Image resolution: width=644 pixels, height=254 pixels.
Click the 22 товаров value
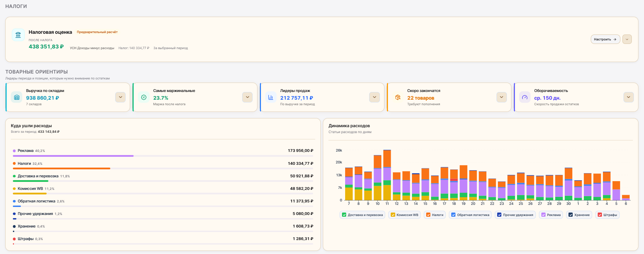(x=421, y=98)
